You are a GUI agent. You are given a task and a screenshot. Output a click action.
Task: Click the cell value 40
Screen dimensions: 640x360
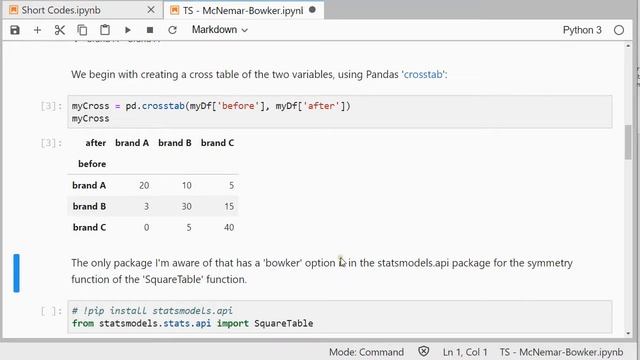click(229, 227)
